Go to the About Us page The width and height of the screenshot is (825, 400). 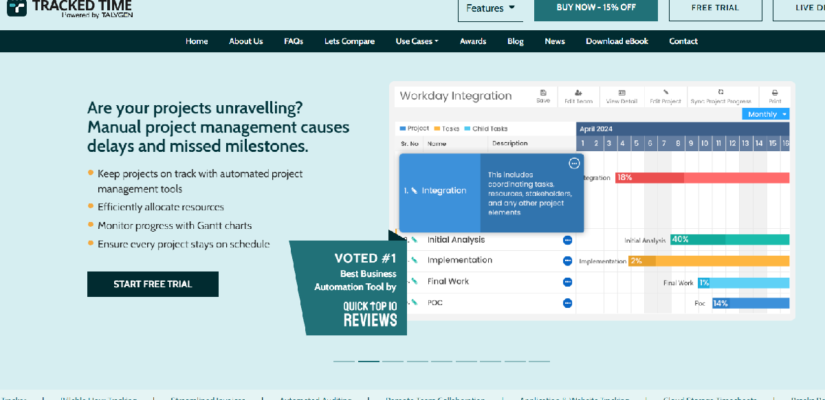pos(245,41)
